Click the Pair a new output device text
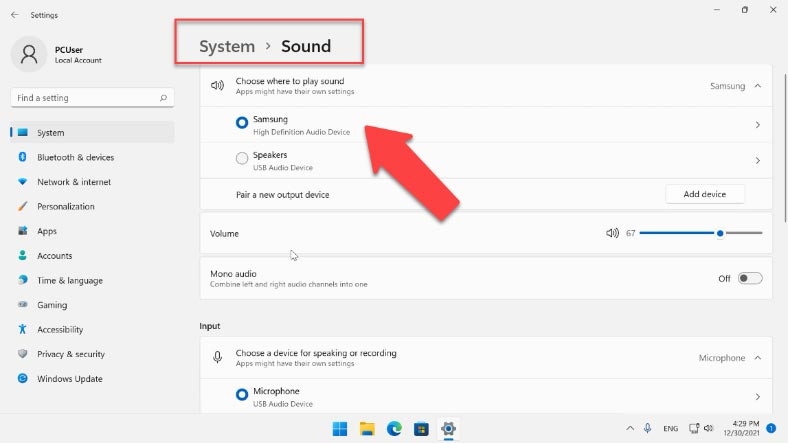788x443 pixels. pos(282,195)
